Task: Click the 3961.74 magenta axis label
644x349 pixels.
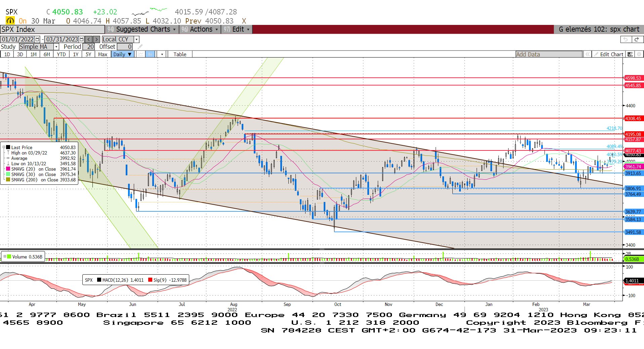Action: [634, 167]
